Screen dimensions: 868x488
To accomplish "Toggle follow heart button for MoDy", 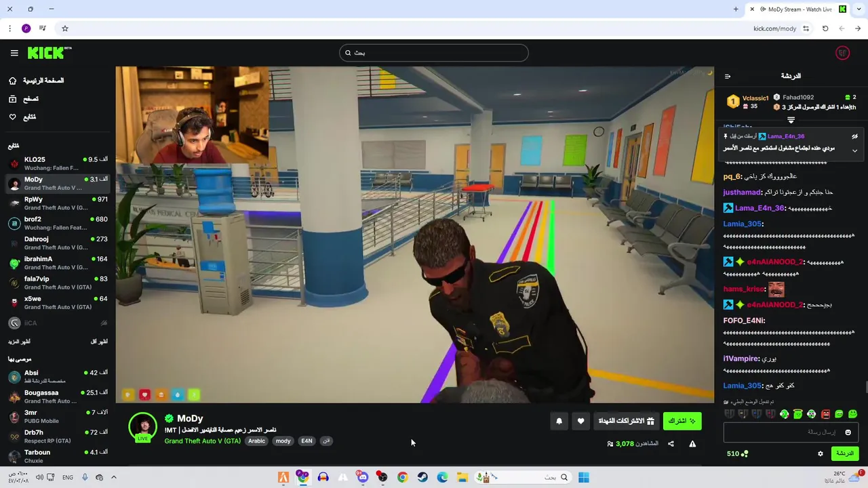I will pyautogui.click(x=580, y=421).
